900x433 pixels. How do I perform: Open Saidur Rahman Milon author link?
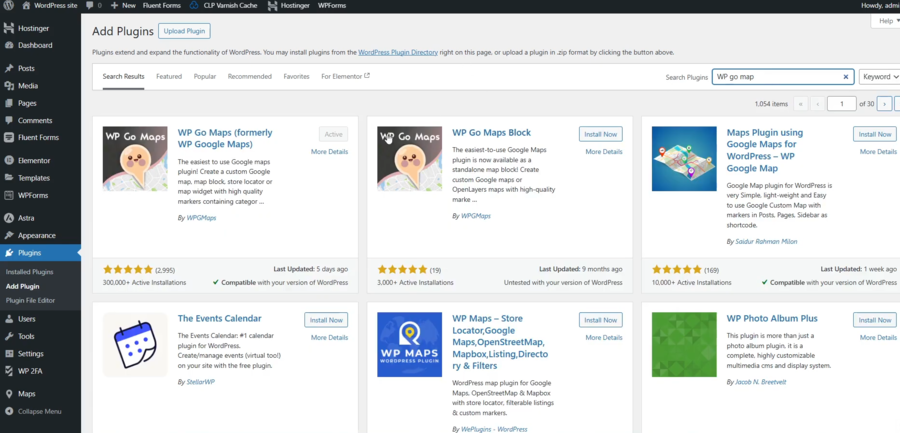tap(766, 242)
